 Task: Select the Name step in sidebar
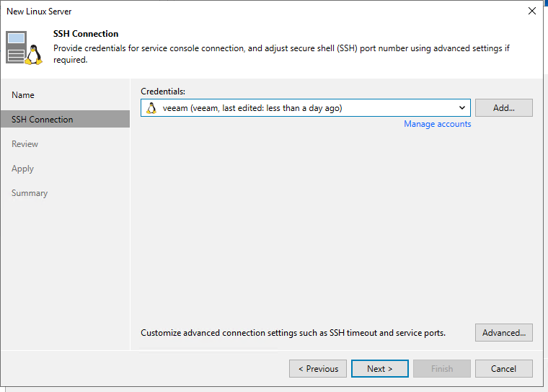[23, 95]
